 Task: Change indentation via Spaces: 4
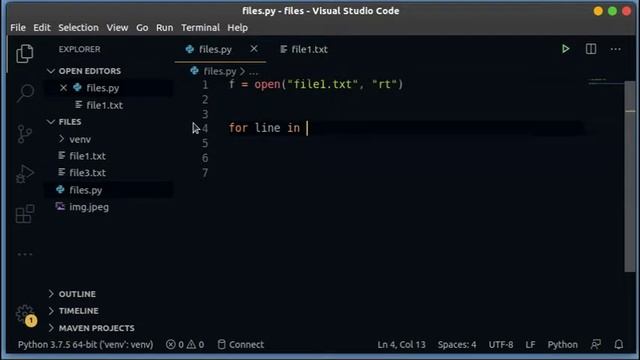[x=457, y=344]
